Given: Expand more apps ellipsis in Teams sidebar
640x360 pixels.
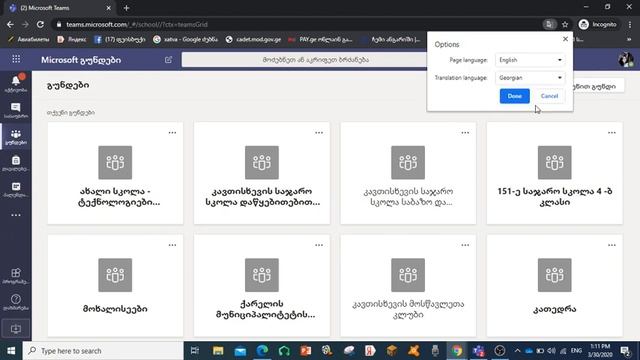Looking at the screenshot, I should click(x=16, y=215).
